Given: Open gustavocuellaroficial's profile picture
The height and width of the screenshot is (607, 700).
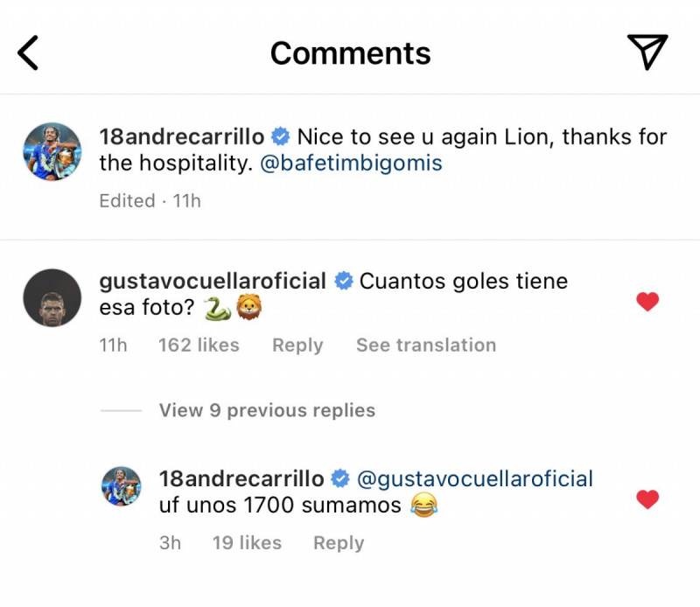Looking at the screenshot, I should pos(52,297).
